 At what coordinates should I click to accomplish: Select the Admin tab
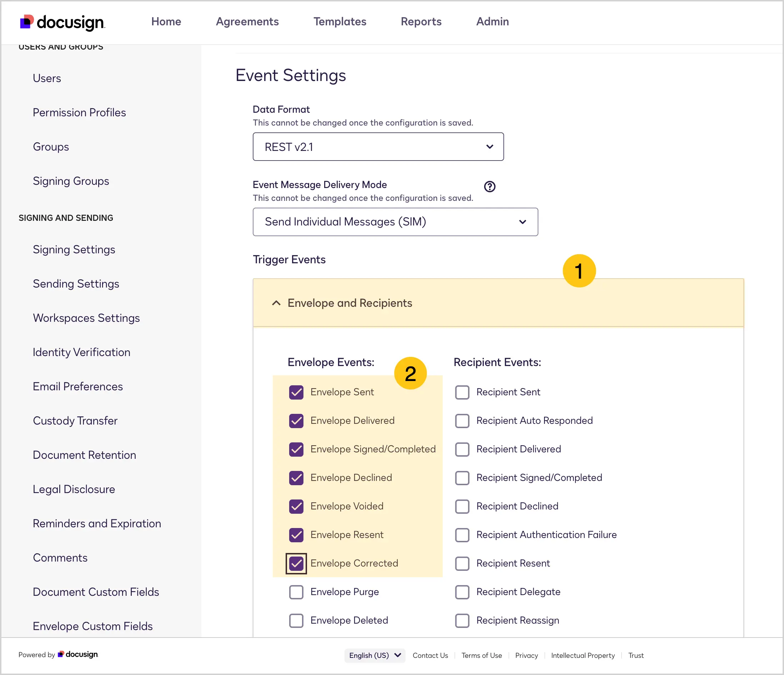(492, 21)
